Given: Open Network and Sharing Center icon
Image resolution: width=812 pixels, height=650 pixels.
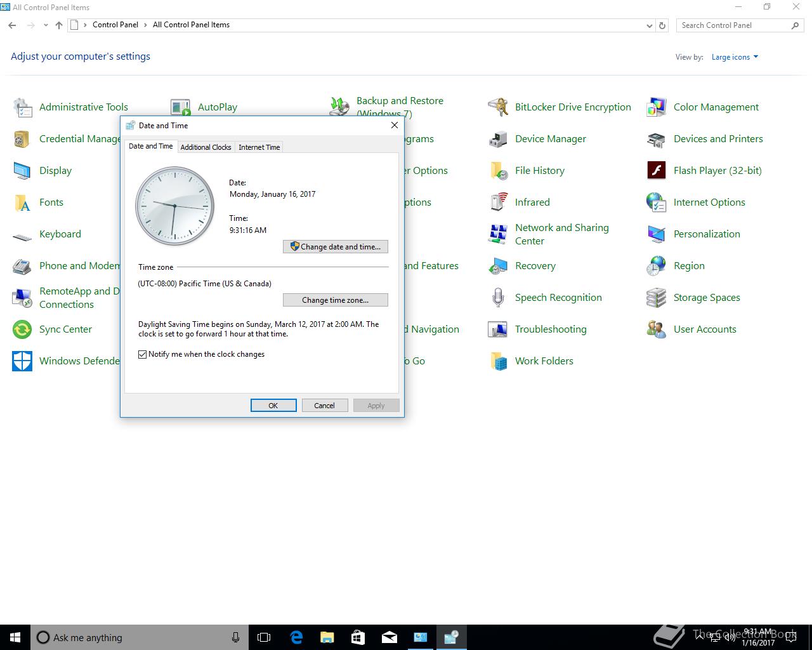Looking at the screenshot, I should click(x=498, y=234).
